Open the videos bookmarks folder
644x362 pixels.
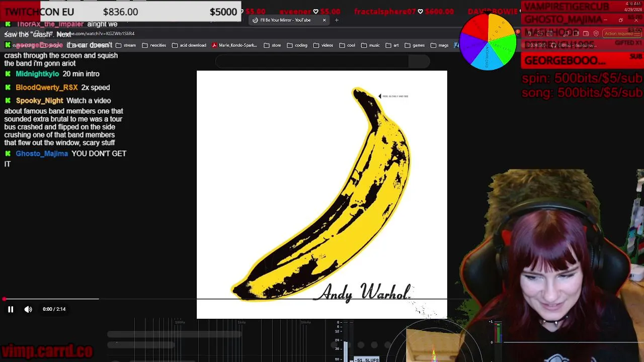pos(323,45)
